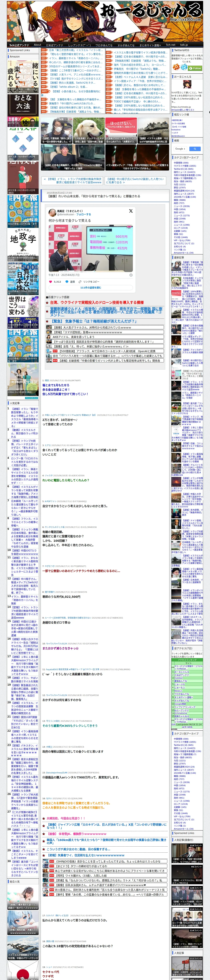Focus the Google custom search field

[180, 149]
